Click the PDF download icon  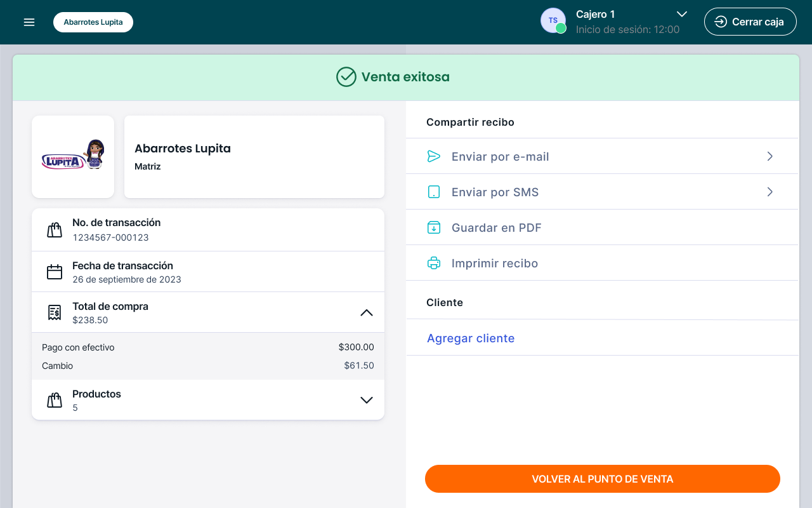click(x=434, y=227)
